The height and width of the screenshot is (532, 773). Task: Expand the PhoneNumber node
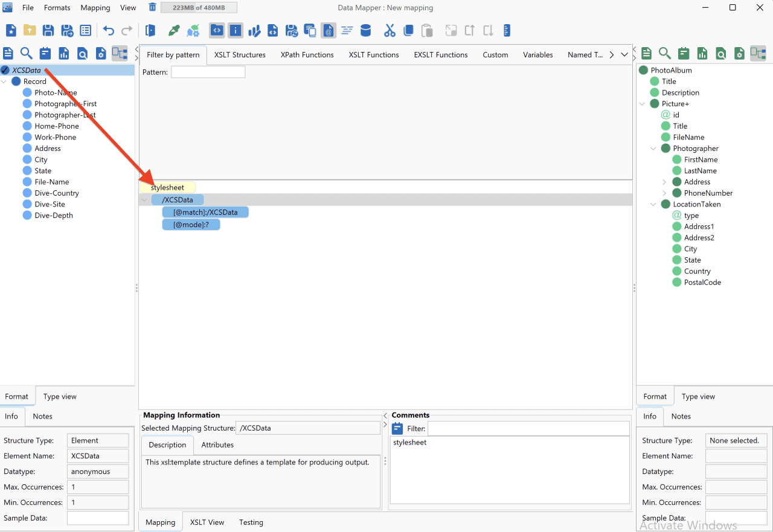pyautogui.click(x=664, y=193)
